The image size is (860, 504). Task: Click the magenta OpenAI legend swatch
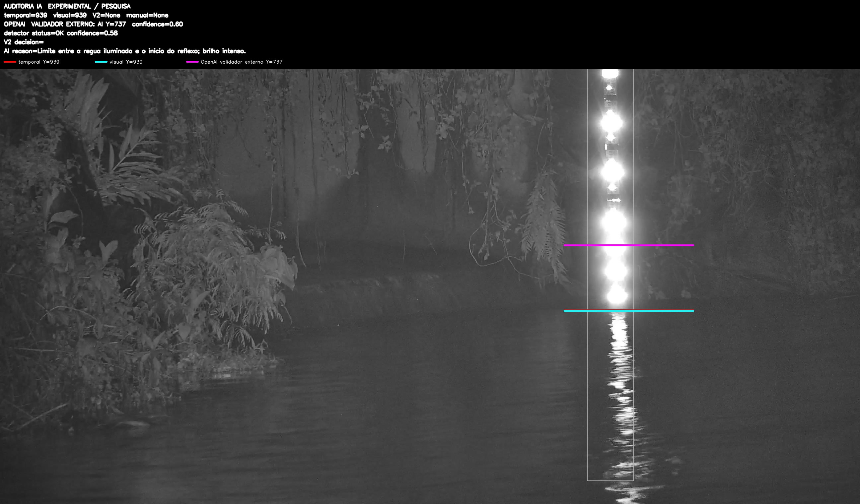tap(192, 62)
